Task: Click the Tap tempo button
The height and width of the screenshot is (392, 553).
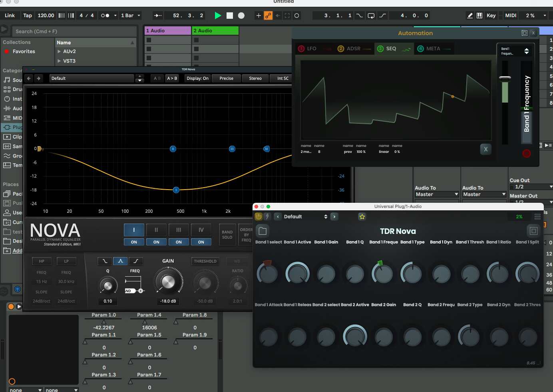Action: (x=28, y=16)
